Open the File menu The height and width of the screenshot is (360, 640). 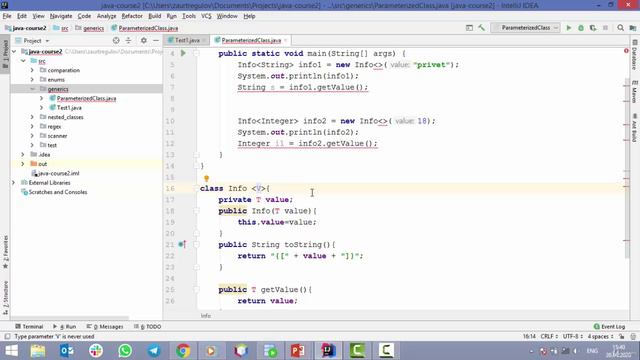pyautogui.click(x=7, y=16)
